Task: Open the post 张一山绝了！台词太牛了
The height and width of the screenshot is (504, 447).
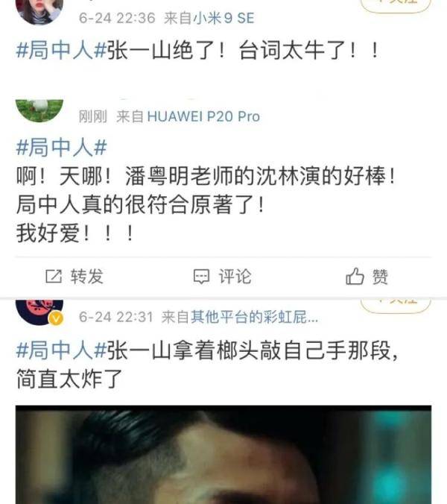Action: [197, 51]
